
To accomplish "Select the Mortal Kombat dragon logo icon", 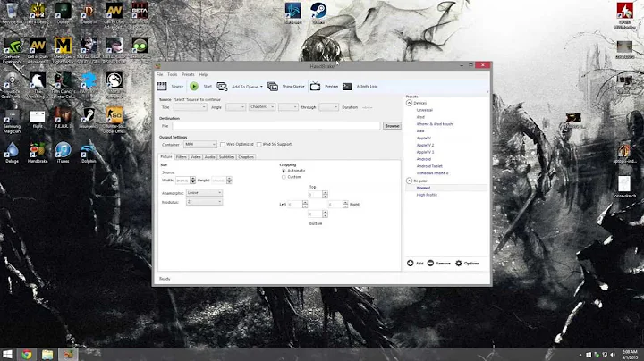I will coord(114,85).
